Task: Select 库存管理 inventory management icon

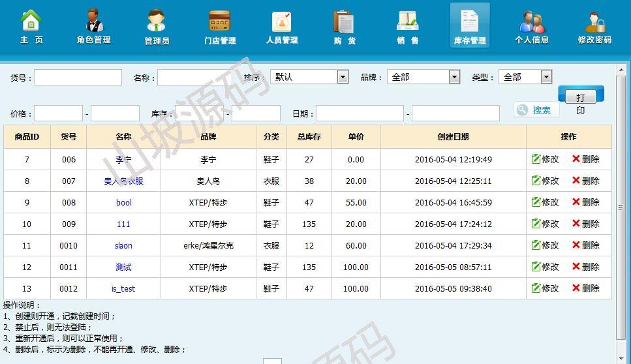Action: pos(470,25)
